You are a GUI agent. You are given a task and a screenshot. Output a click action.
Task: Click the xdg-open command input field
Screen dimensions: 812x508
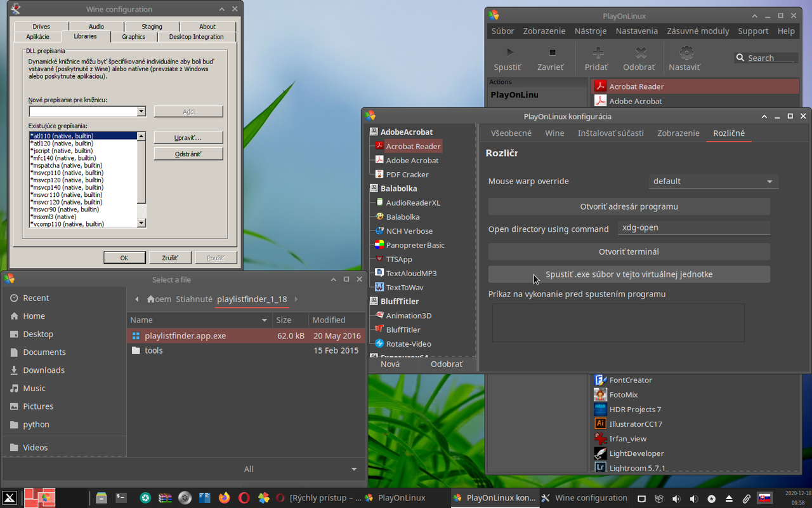pos(694,229)
